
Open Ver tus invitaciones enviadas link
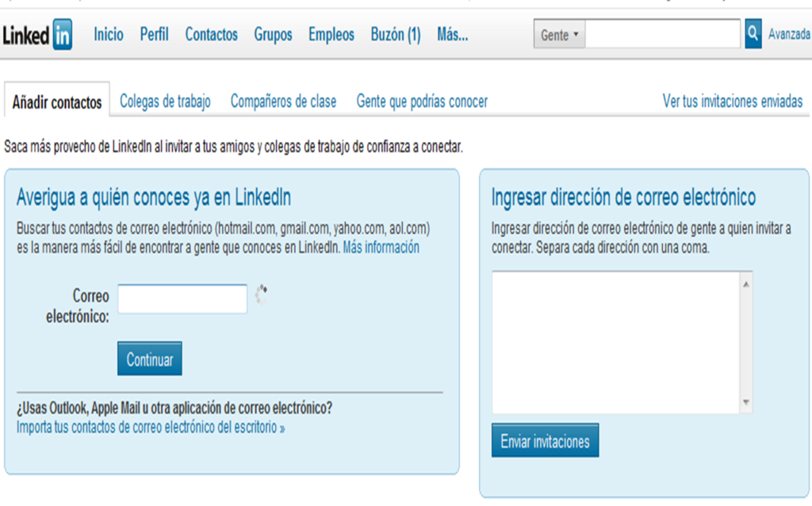coord(732,101)
